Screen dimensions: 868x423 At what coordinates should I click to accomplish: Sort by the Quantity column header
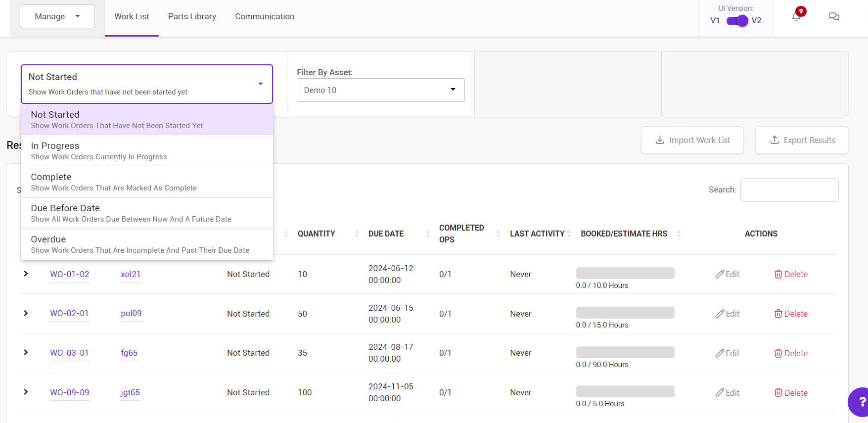316,234
